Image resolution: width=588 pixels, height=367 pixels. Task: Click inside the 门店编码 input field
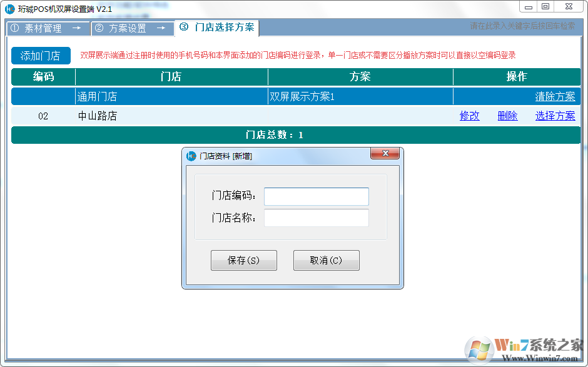316,196
